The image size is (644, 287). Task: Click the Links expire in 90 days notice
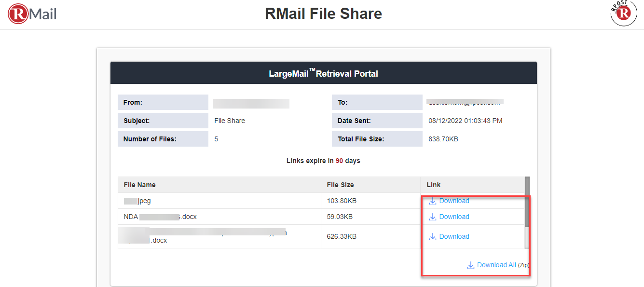tap(323, 161)
